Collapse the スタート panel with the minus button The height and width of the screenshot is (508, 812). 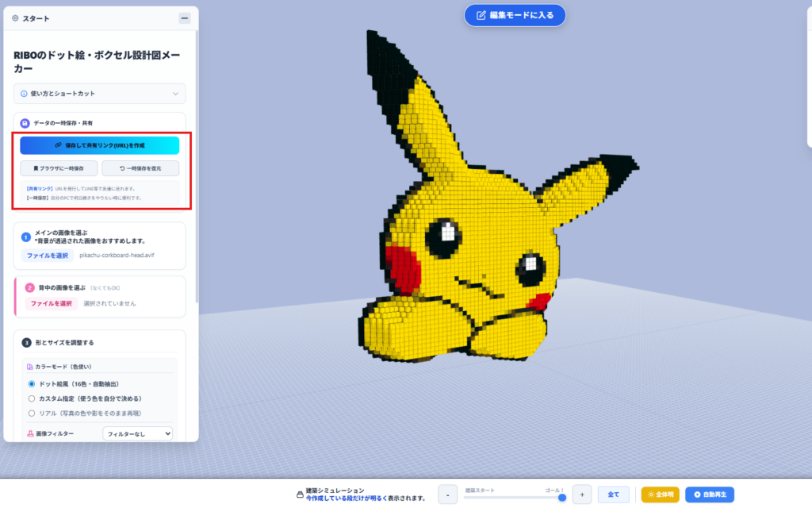click(184, 18)
